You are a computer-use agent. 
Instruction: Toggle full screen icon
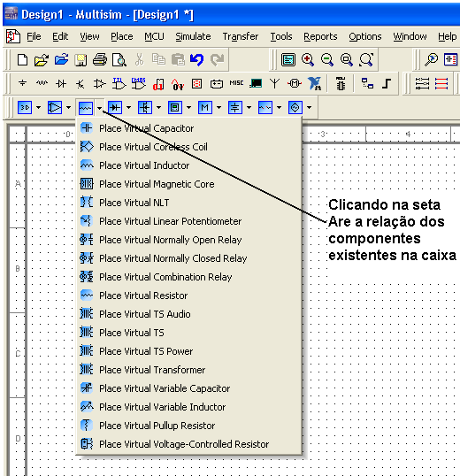[x=288, y=59]
